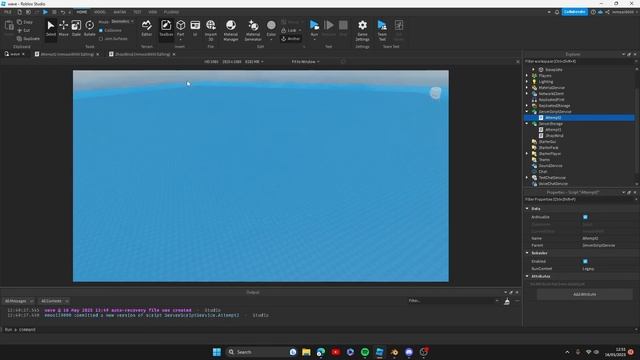Toggle the Anchor button
Image resolution: width=640 pixels, height=360 pixels.
(291, 39)
